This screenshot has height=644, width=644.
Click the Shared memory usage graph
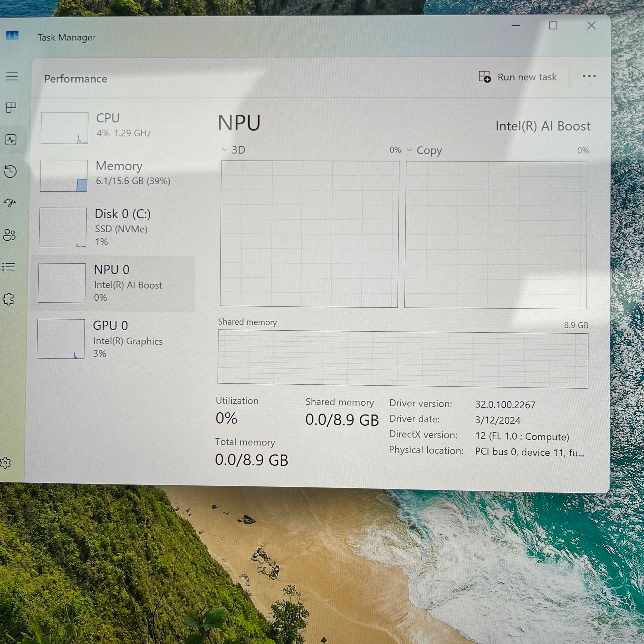pos(403,359)
